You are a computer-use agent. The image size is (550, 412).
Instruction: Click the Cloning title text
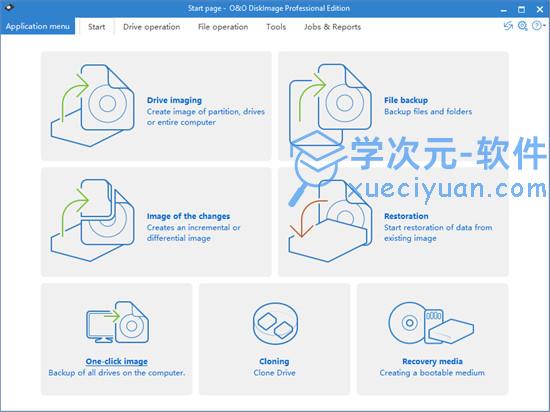point(274,361)
